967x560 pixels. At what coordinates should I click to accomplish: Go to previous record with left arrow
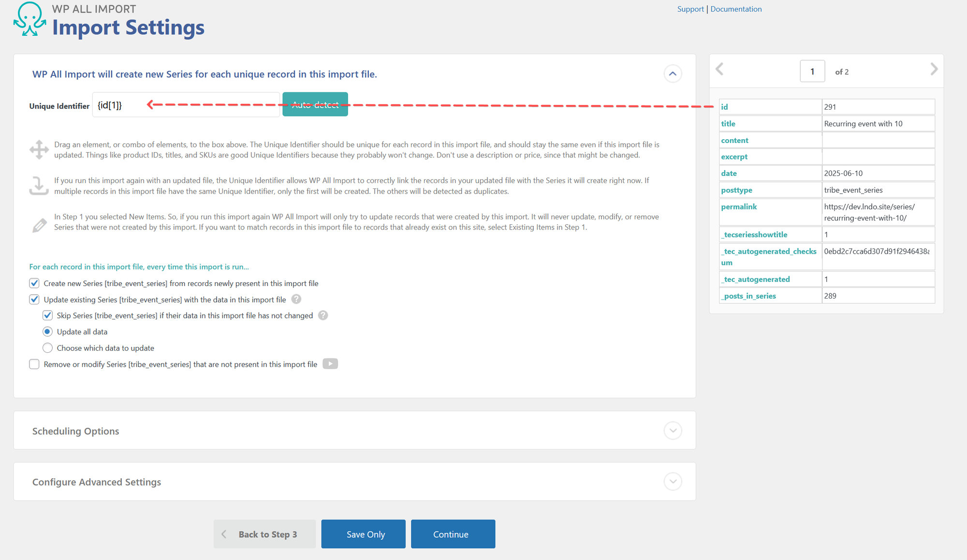point(719,70)
